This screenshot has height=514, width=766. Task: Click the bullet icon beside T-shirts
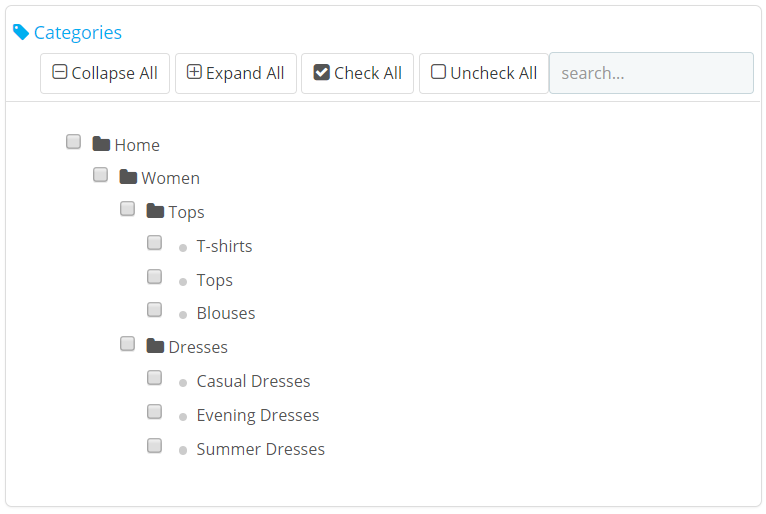[183, 248]
